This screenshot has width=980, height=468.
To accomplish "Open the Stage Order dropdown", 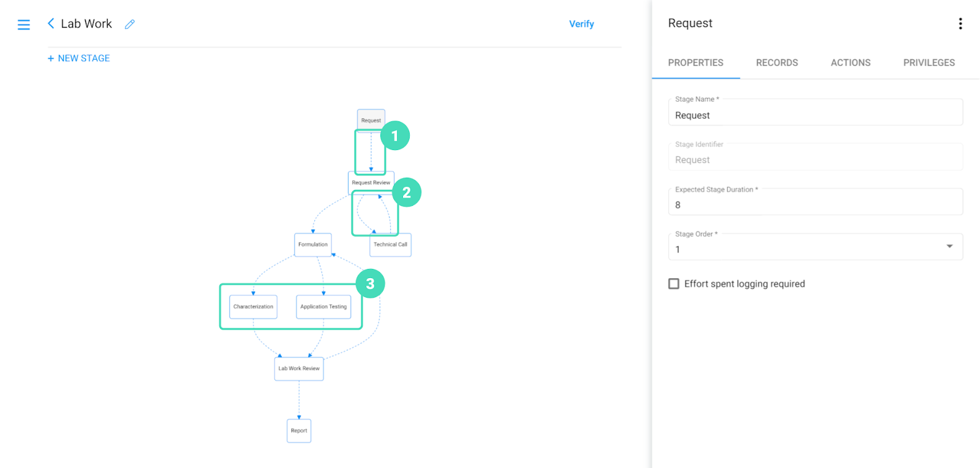I will [x=815, y=247].
